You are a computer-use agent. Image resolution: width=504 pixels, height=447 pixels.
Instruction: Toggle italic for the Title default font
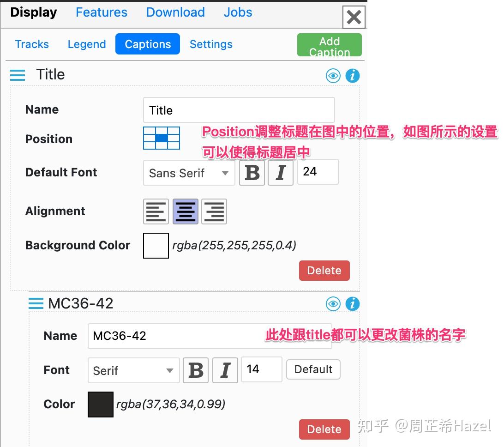281,172
